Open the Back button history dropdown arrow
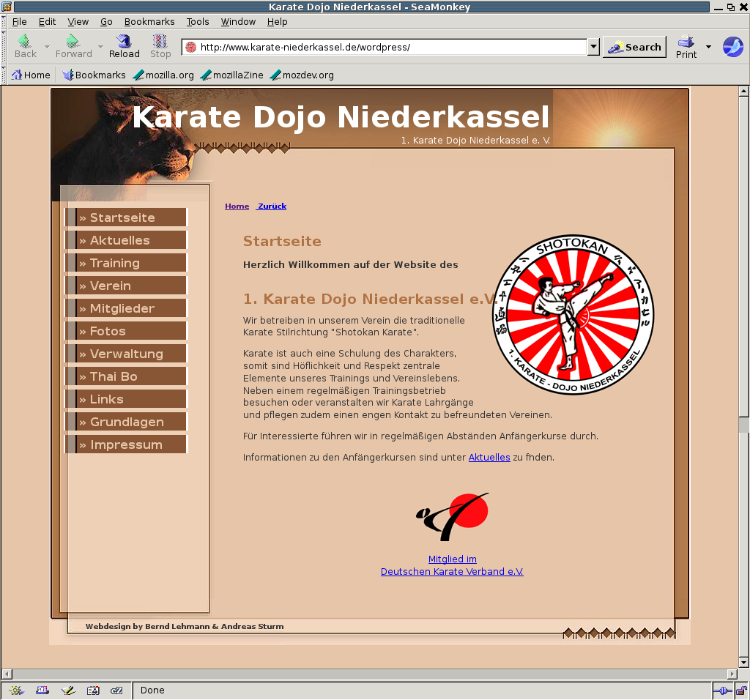This screenshot has height=700, width=750. tap(47, 47)
